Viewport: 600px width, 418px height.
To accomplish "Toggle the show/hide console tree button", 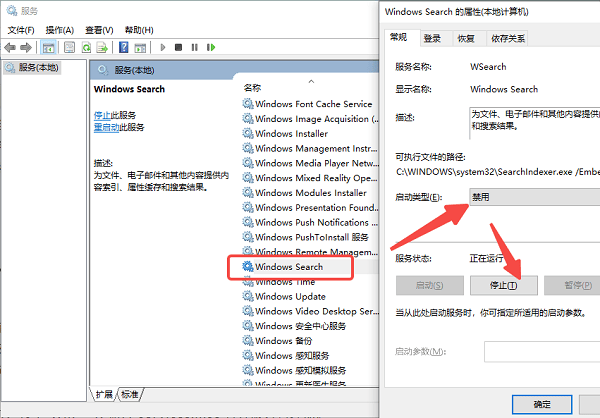I will (x=48, y=47).
